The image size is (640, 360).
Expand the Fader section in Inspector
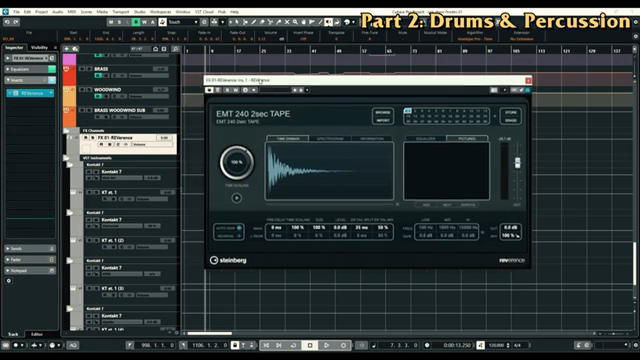point(8,260)
